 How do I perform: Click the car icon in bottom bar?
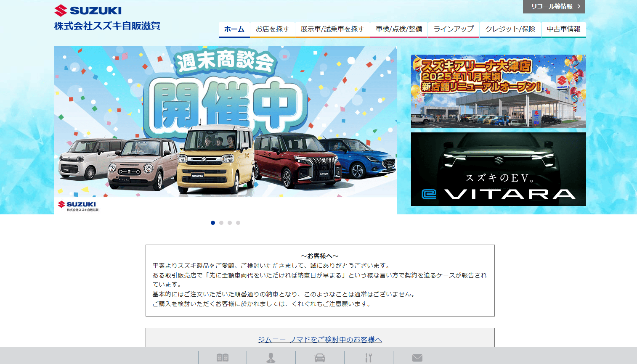[x=320, y=358]
